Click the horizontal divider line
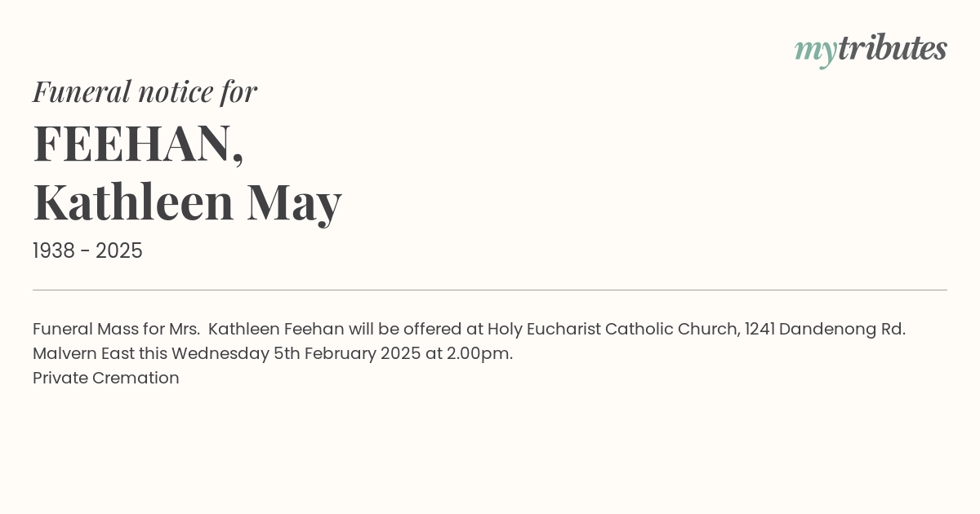The width and height of the screenshot is (980, 514). 490,290
